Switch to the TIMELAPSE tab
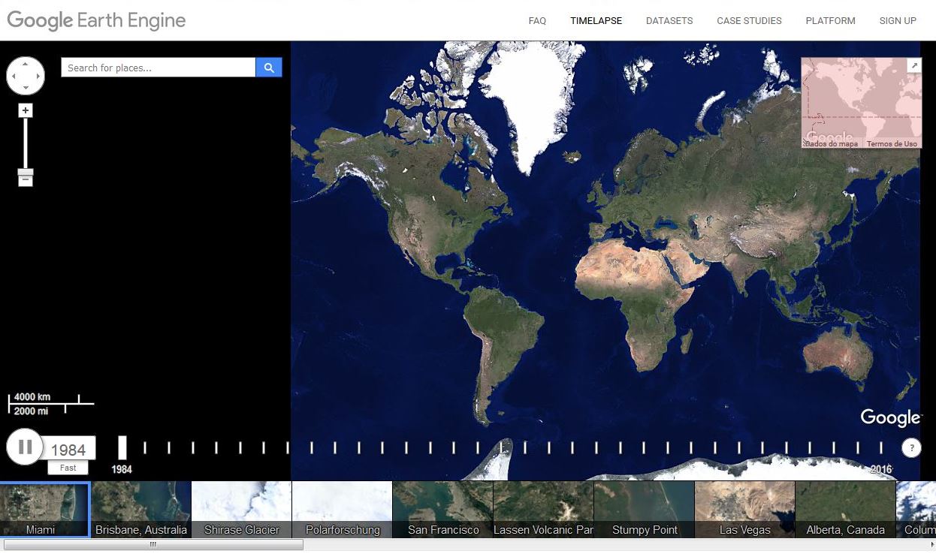Viewport: 936px width, 560px height. (x=596, y=21)
